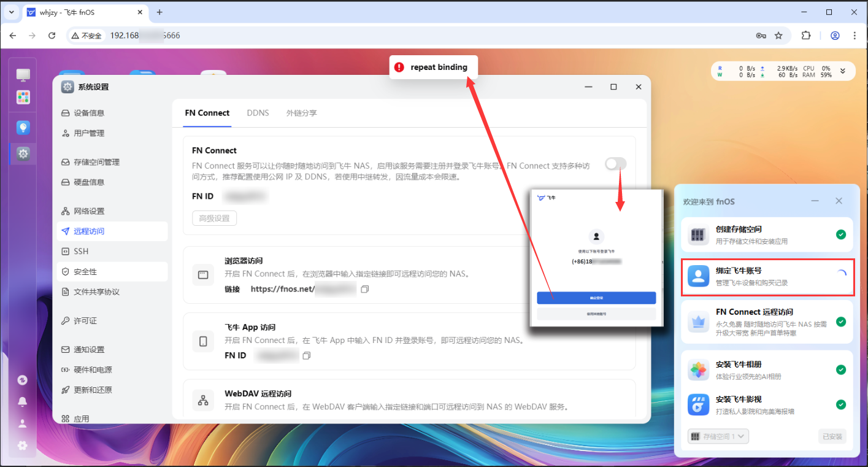868x467 pixels.
Task: Click the user profile icon in the sidebar
Action: [x=22, y=424]
